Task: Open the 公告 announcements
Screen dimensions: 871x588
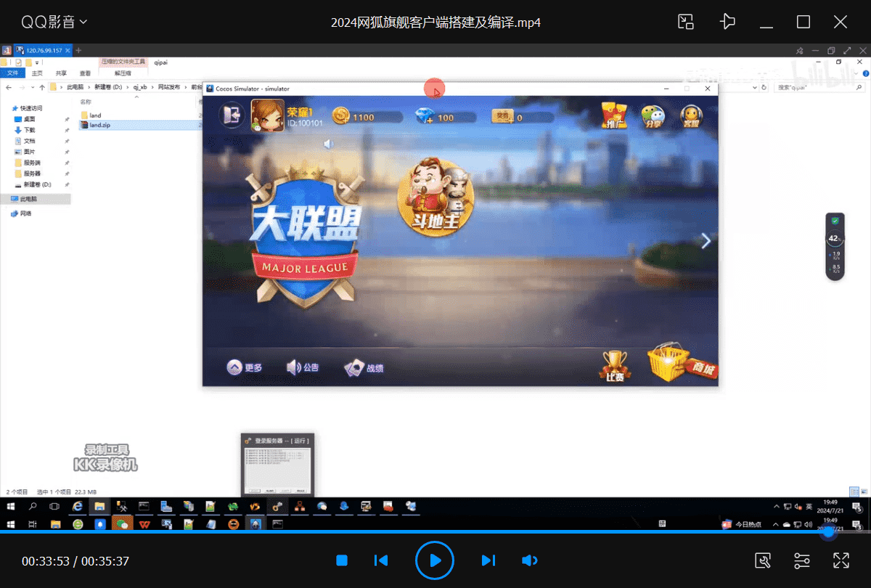Action: (303, 367)
